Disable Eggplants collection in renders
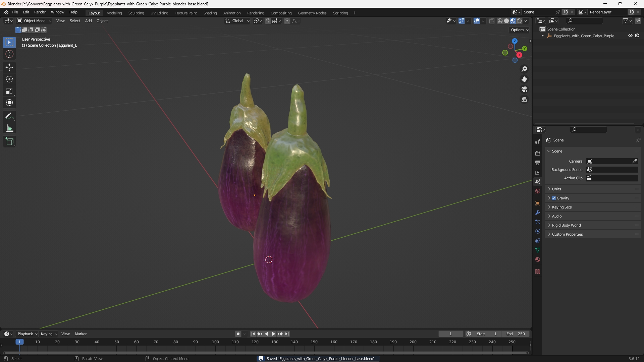Image resolution: width=644 pixels, height=362 pixels. point(637,36)
